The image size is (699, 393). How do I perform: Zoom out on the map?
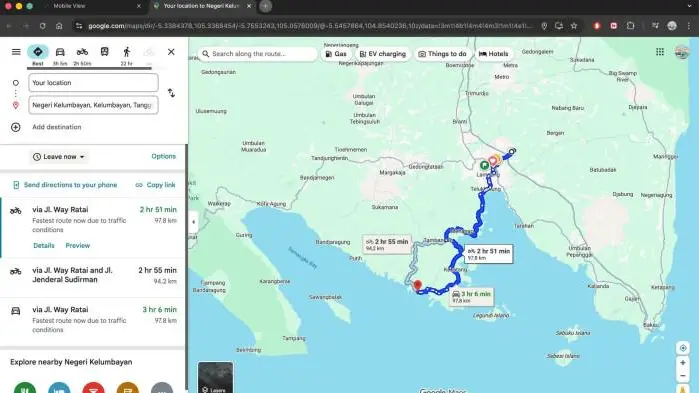tap(683, 376)
